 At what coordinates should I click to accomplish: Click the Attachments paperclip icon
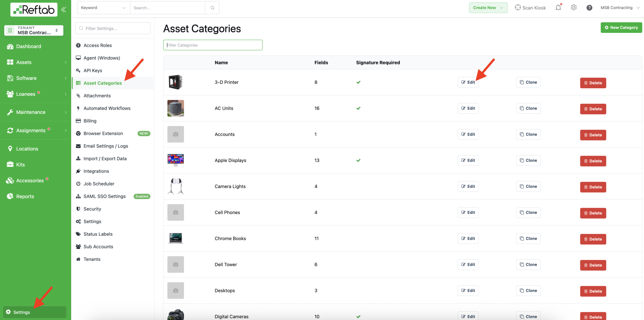click(78, 96)
